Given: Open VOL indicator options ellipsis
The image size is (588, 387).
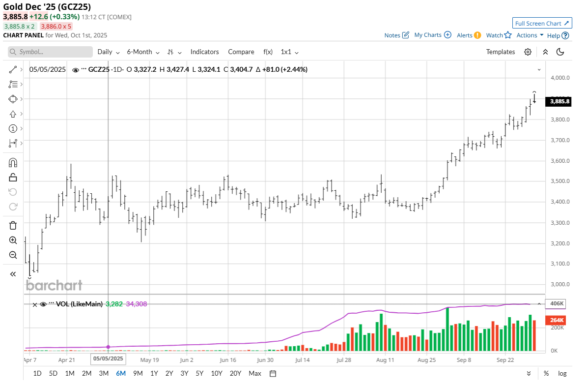Looking at the screenshot, I should tap(52, 303).
